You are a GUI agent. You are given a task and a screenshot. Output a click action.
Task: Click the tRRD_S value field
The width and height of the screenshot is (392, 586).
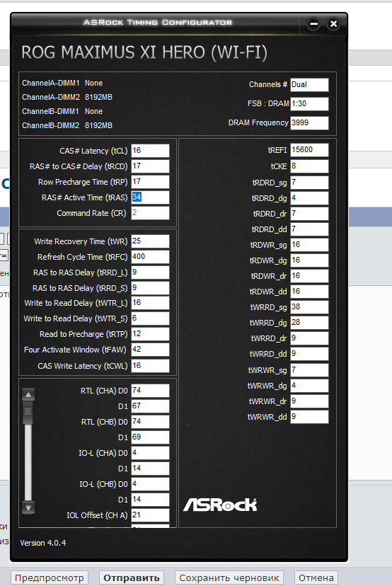point(150,288)
